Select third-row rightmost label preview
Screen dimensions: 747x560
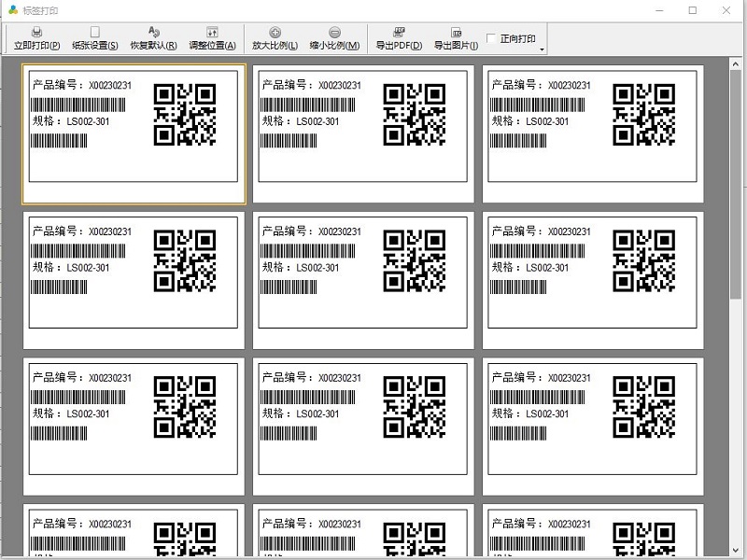[x=593, y=427]
